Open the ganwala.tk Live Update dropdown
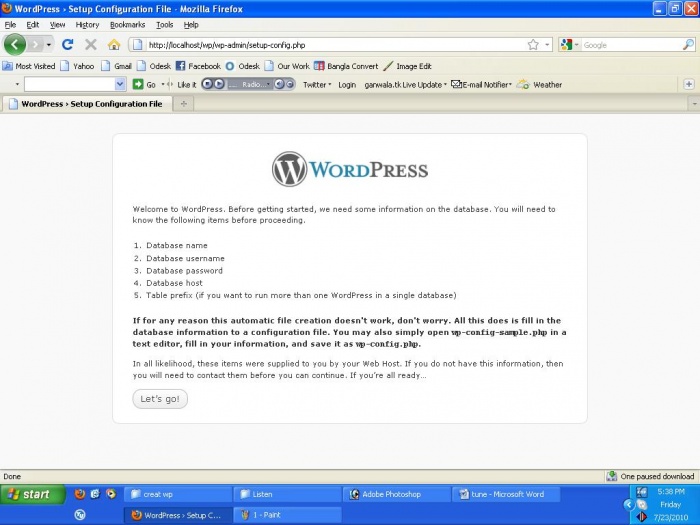Viewport: 700px width, 525px height. point(405,85)
